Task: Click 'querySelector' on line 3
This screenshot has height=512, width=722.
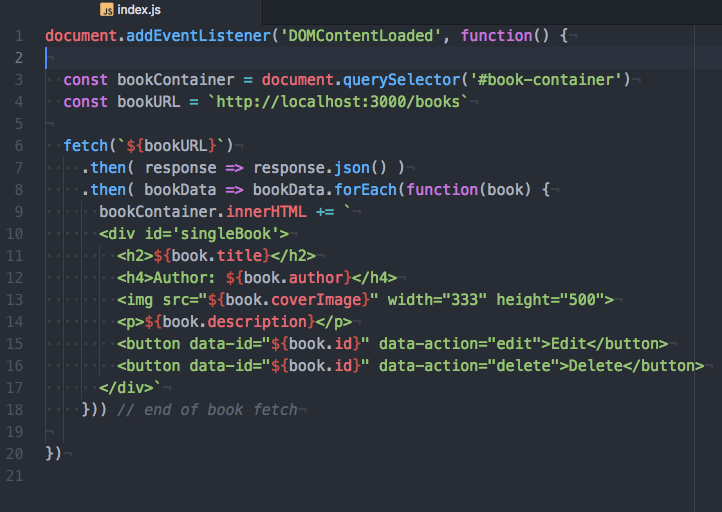Action: (401, 80)
